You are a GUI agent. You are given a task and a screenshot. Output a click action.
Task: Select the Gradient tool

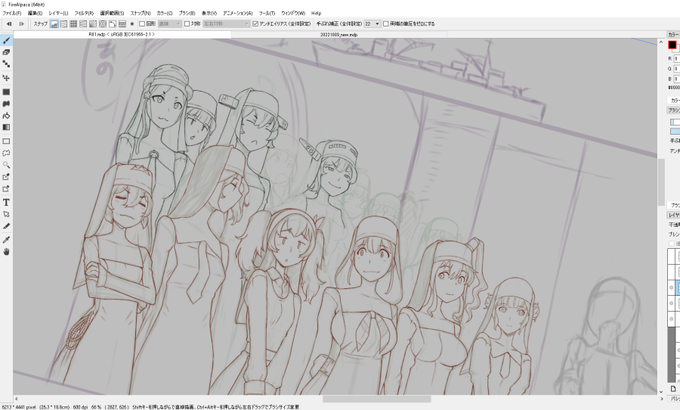[6, 127]
